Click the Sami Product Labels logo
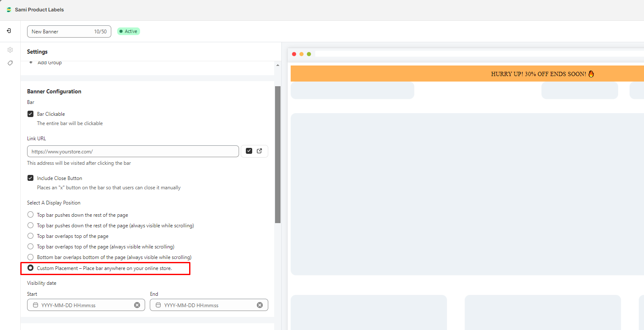644x330 pixels. click(9, 10)
